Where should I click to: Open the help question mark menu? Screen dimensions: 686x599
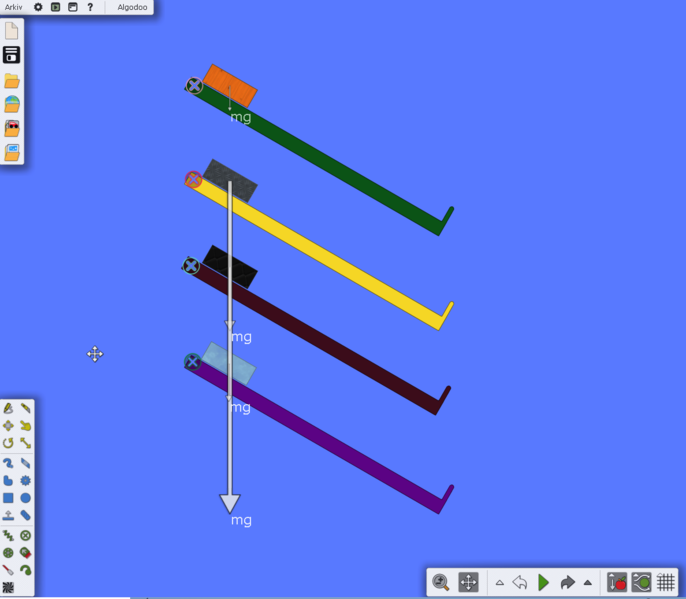coord(90,7)
